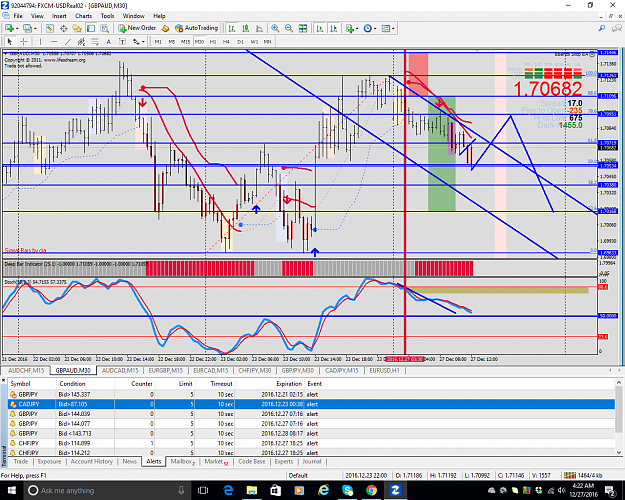This screenshot has width=625, height=500.
Task: Switch timeframe to H4
Action: (226, 41)
